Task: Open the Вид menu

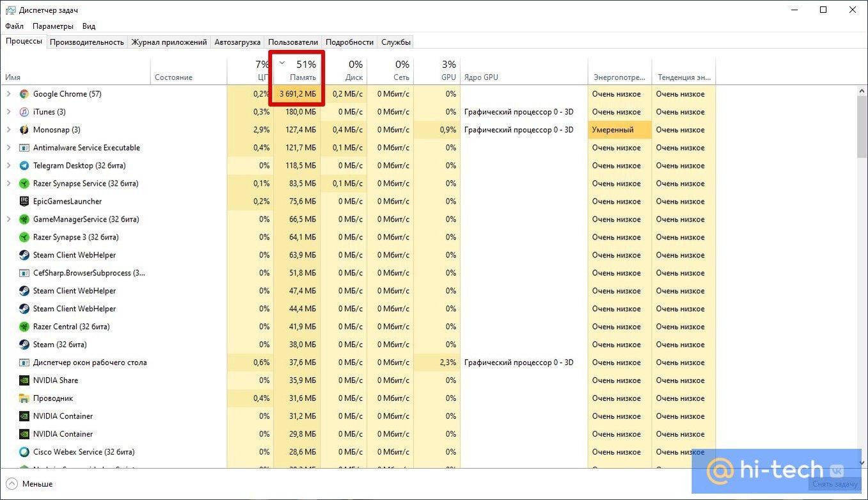Action: [x=89, y=26]
